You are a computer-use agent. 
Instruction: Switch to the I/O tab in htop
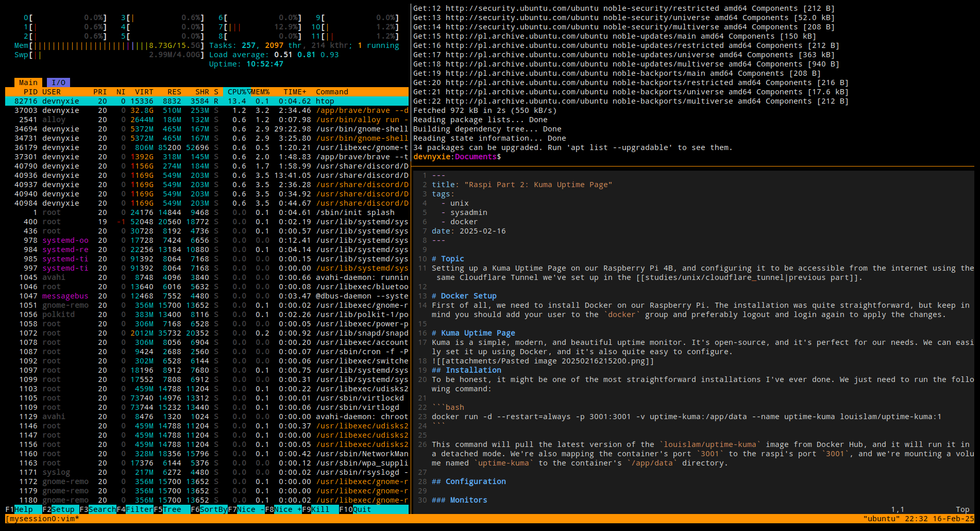tap(58, 82)
